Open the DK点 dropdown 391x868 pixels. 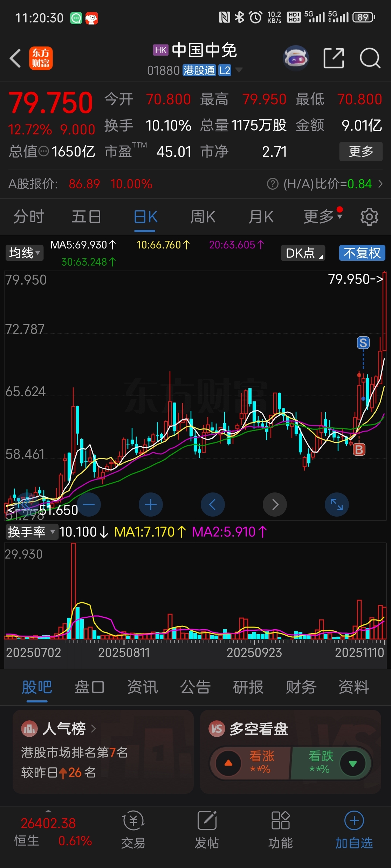(x=303, y=253)
